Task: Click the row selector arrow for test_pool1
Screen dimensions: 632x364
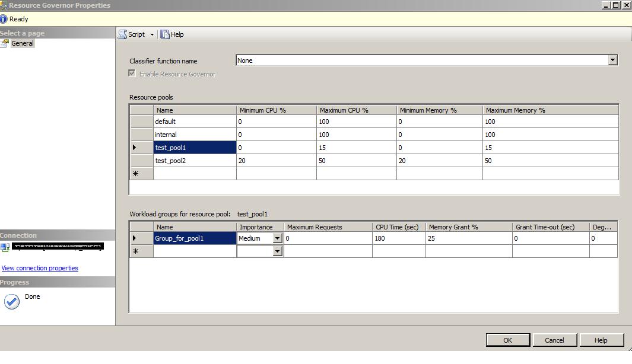Action: pos(135,148)
